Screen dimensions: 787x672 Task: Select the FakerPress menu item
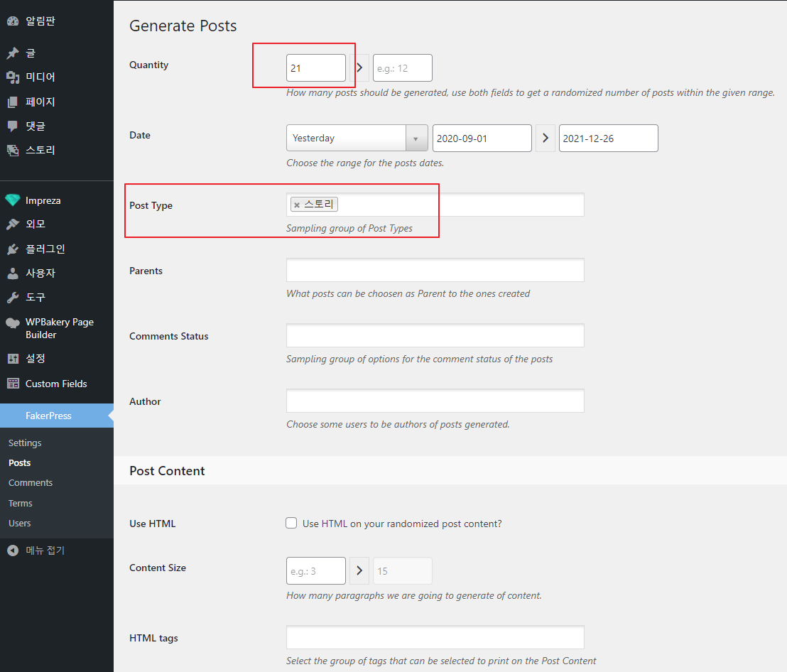tap(57, 416)
